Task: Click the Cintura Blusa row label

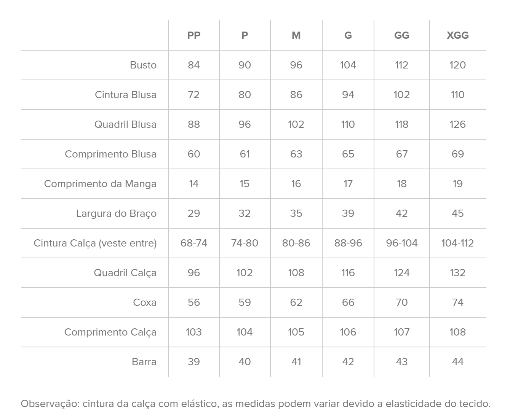Action: [126, 95]
